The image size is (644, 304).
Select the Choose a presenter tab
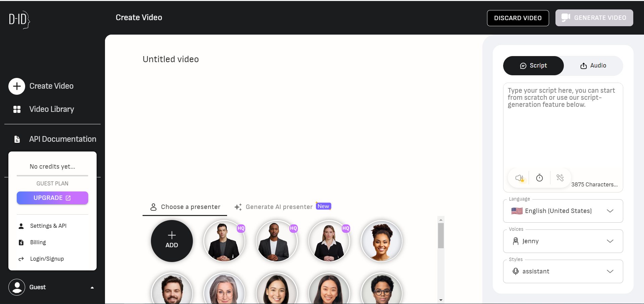[185, 207]
